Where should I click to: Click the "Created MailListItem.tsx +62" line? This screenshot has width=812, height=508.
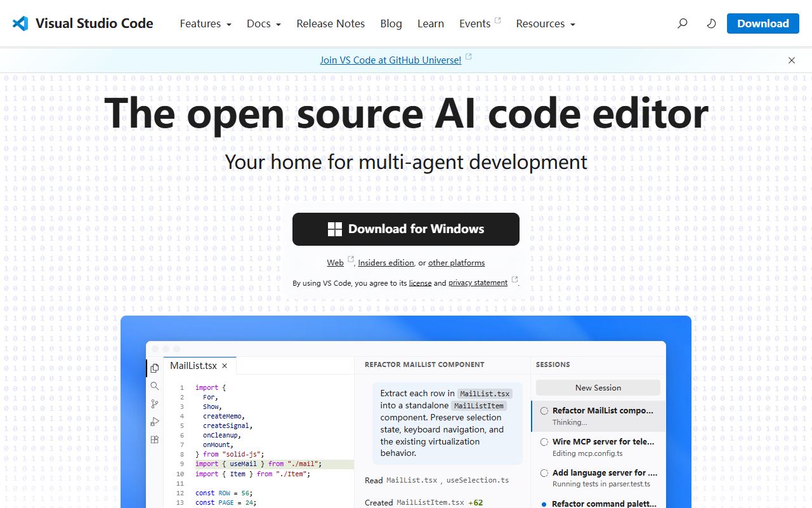(424, 503)
